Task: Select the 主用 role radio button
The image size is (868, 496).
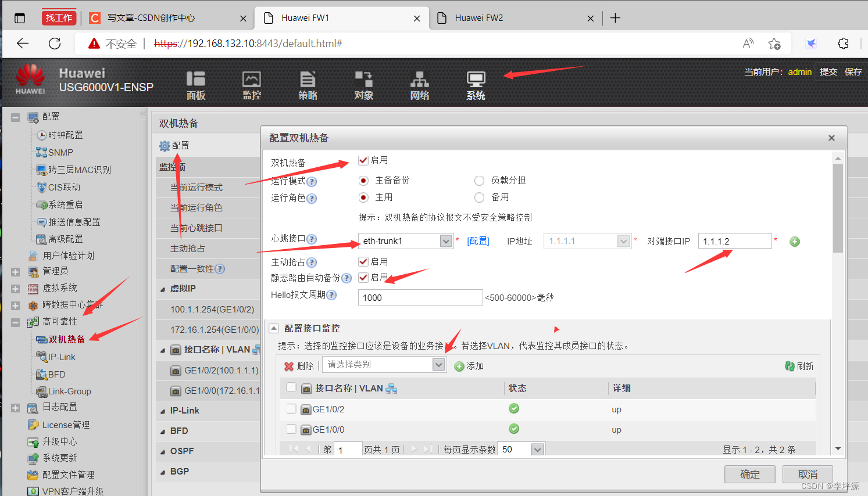Action: [363, 197]
